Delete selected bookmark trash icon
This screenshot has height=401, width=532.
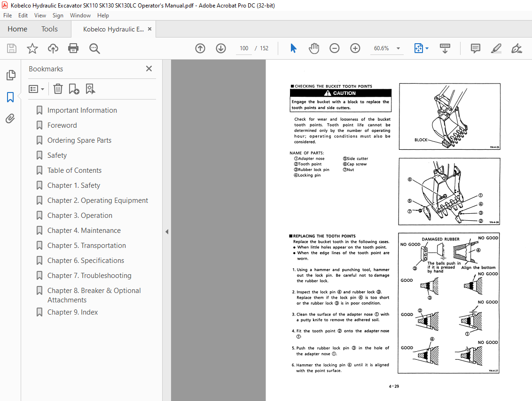pos(58,89)
